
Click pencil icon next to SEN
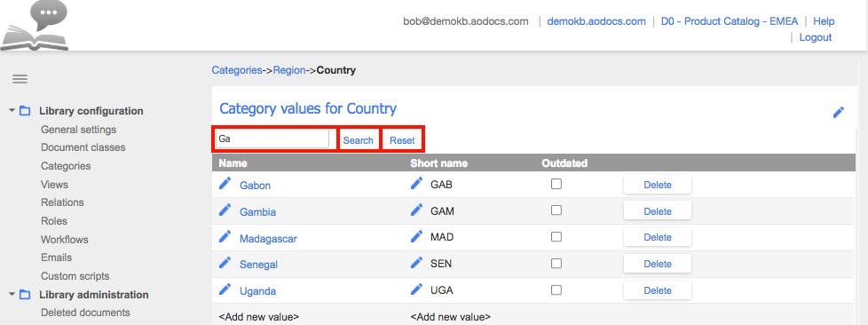416,263
